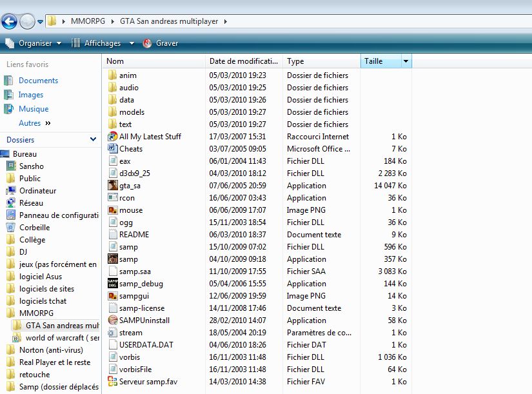Viewport: 532px width, 394px height.
Task: Select the samp_debug application icon
Action: click(113, 283)
